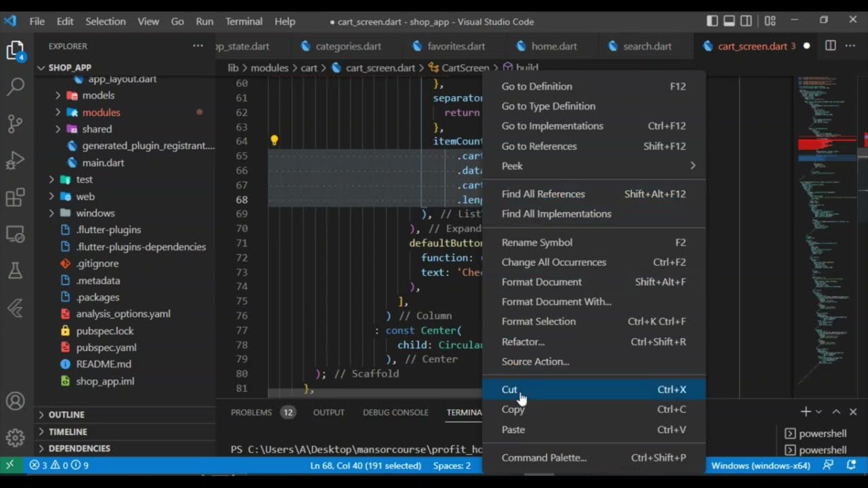868x488 pixels.
Task: Expand the DEPENDENCIES section
Action: click(x=125, y=449)
